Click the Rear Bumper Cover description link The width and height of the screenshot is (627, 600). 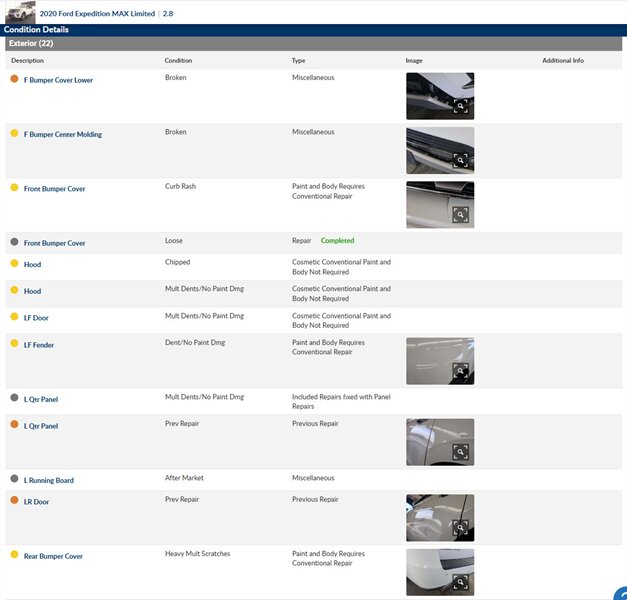(x=53, y=557)
